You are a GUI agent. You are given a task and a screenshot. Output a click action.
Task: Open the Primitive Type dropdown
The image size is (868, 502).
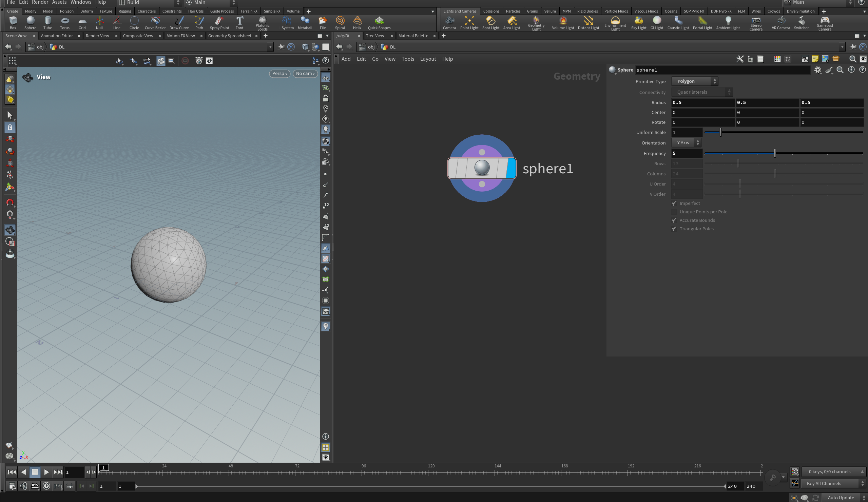click(x=694, y=81)
